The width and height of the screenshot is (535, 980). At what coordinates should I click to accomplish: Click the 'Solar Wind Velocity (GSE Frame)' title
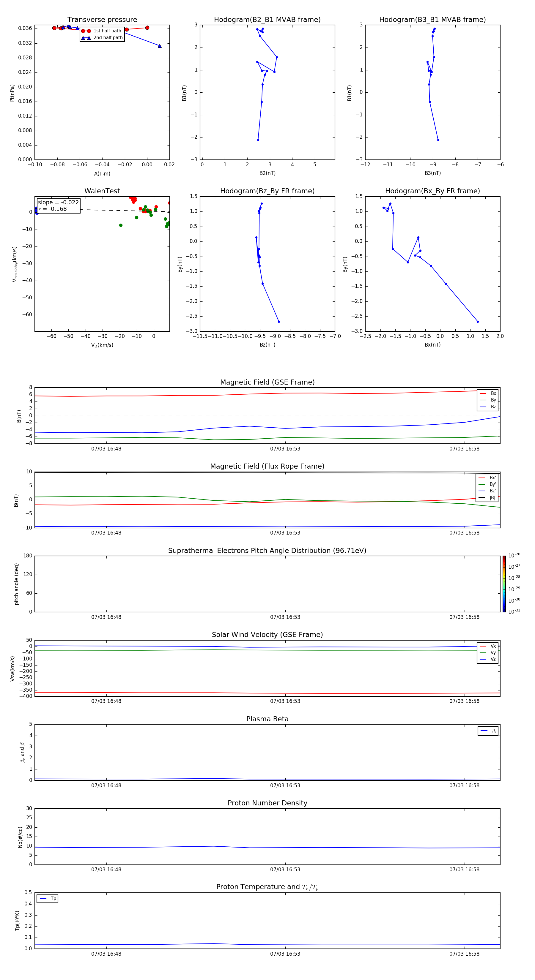[267, 635]
